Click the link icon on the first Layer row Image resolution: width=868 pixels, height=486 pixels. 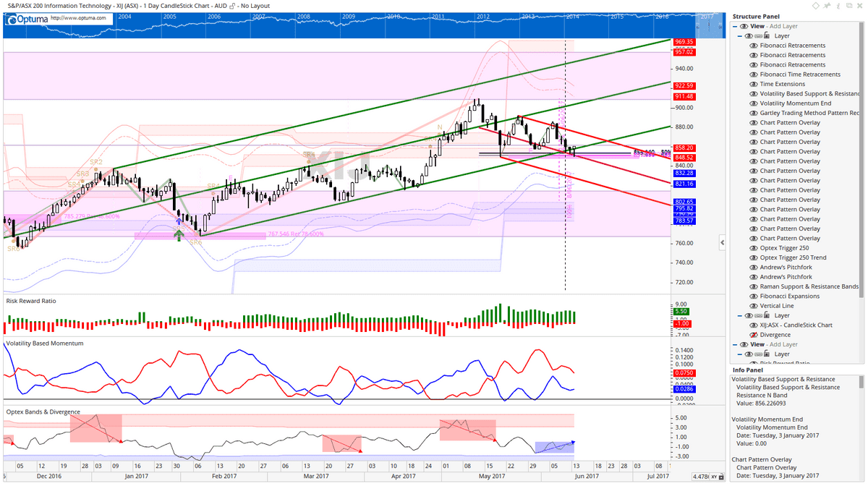pos(759,35)
